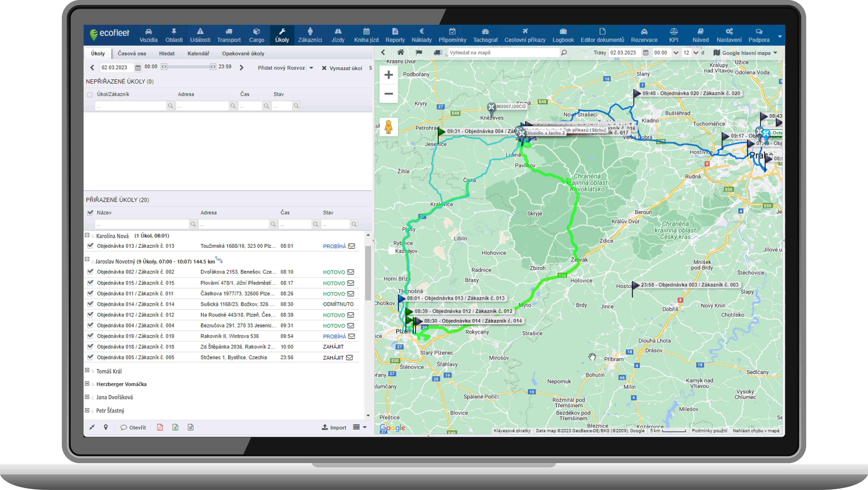This screenshot has height=490, width=868.
Task: Open calendar picker next to task date
Action: pyautogui.click(x=138, y=68)
